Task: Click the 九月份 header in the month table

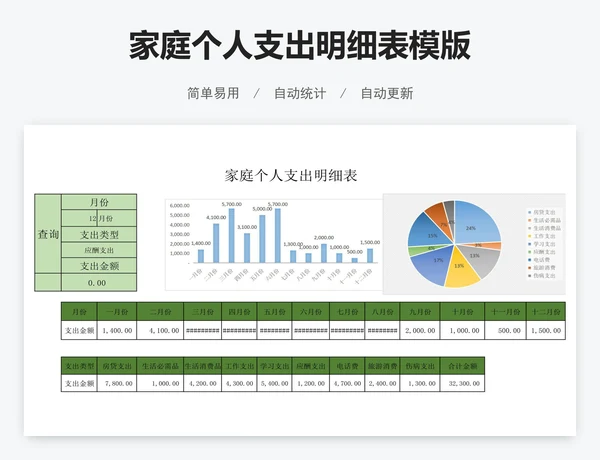Action: tap(420, 312)
